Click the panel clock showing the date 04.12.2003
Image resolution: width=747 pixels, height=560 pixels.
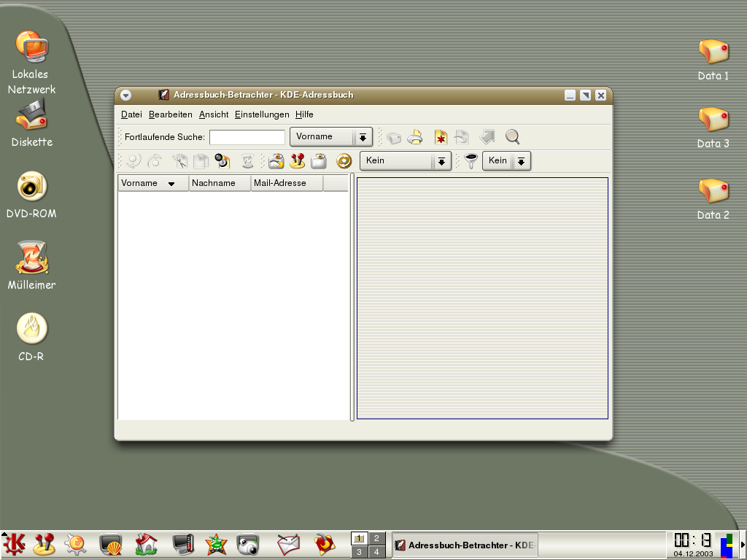tap(693, 545)
